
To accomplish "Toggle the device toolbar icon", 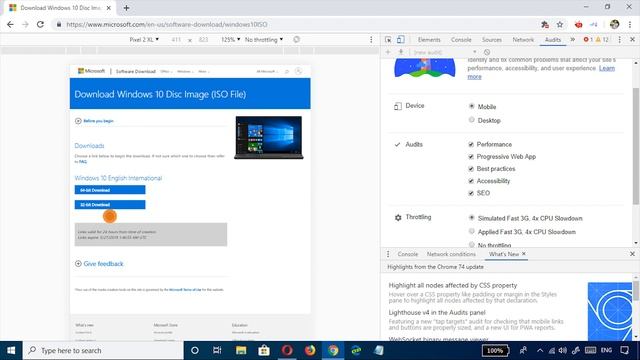I will pyautogui.click(x=400, y=40).
